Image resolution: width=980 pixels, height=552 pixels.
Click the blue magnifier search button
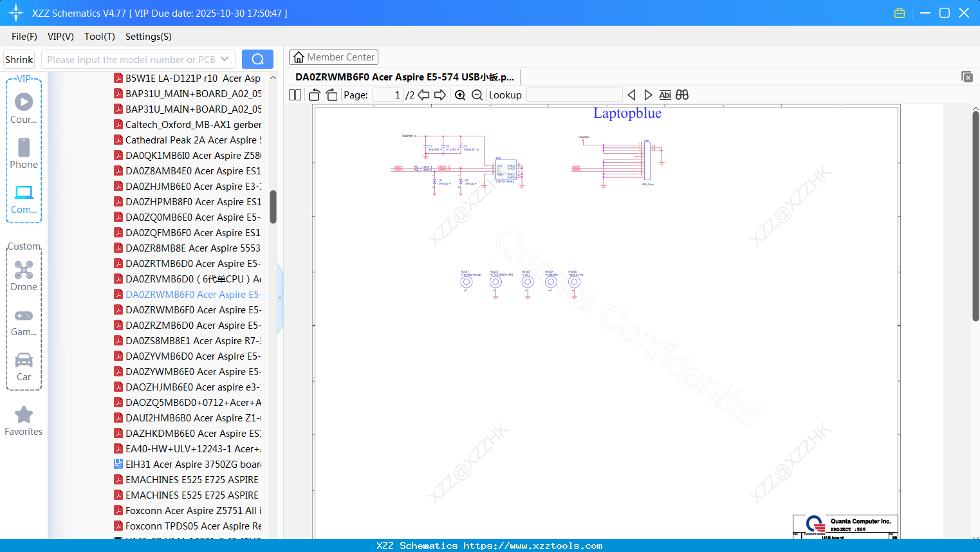(257, 59)
